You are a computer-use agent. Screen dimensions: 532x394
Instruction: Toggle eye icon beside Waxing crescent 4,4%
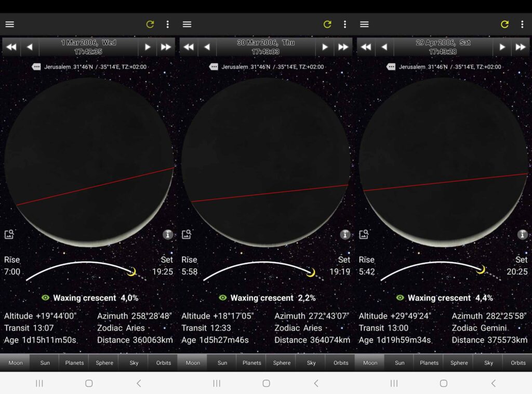point(400,298)
